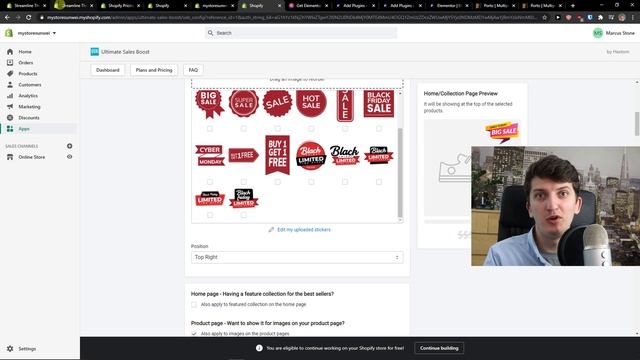Viewport: 640px width, 360px height.
Task: Select the BIG SALE ribbon sticker checkbox
Action: 210,129
